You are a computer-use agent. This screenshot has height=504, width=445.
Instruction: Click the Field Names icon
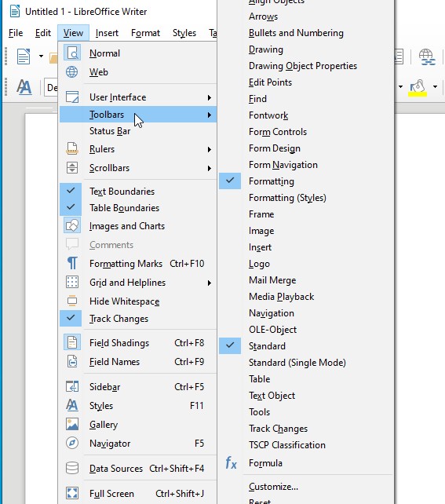tap(72, 362)
